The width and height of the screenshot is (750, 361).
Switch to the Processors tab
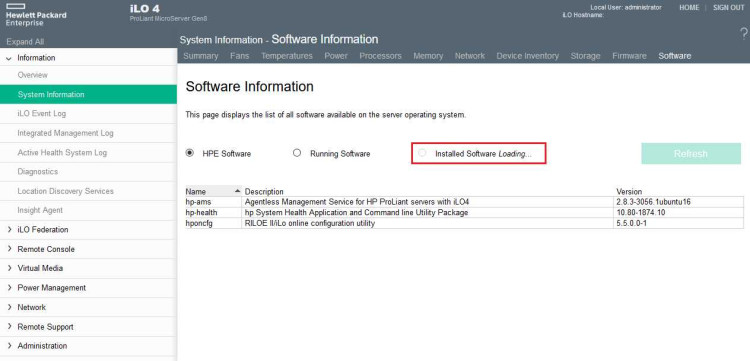381,56
